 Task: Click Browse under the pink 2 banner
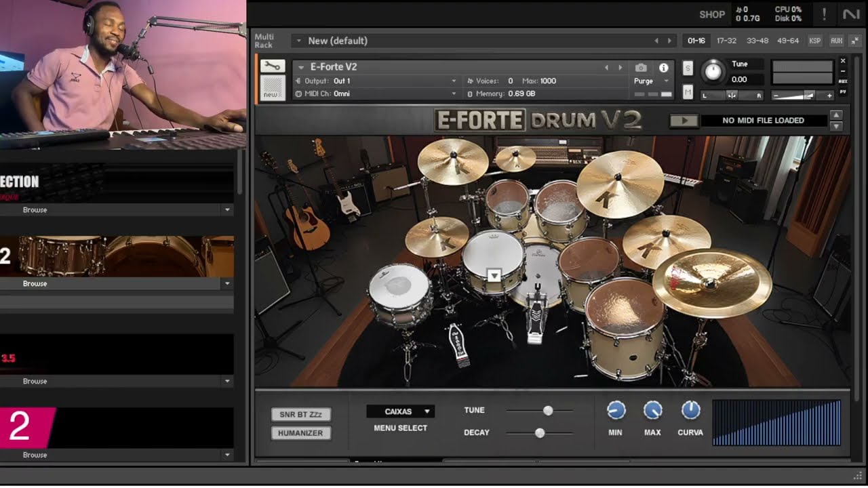coord(35,455)
